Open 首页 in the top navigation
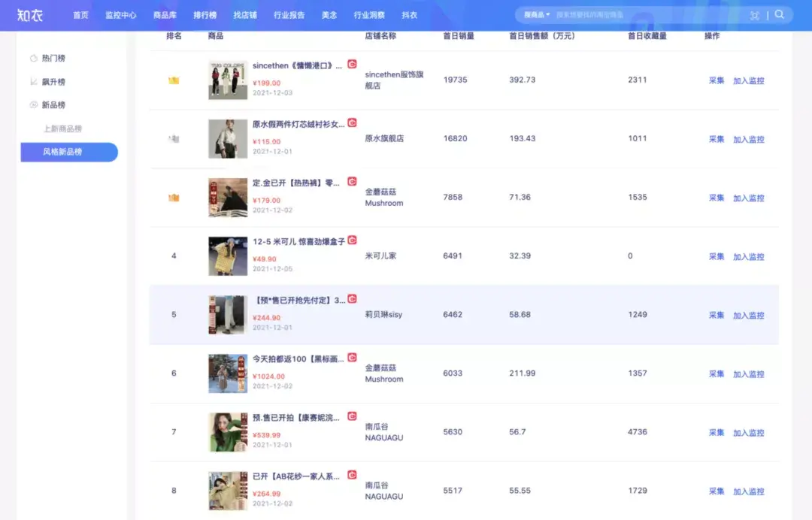812x520 pixels. 80,15
